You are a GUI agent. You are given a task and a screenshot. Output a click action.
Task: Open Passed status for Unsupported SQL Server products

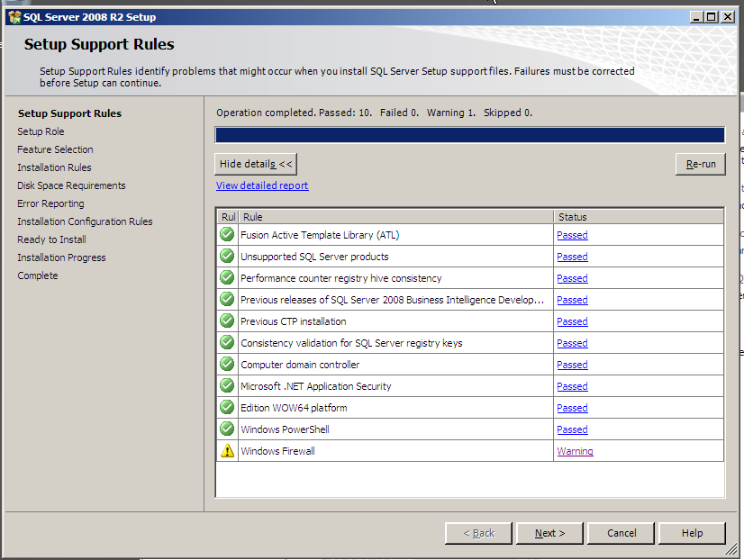pyautogui.click(x=572, y=257)
